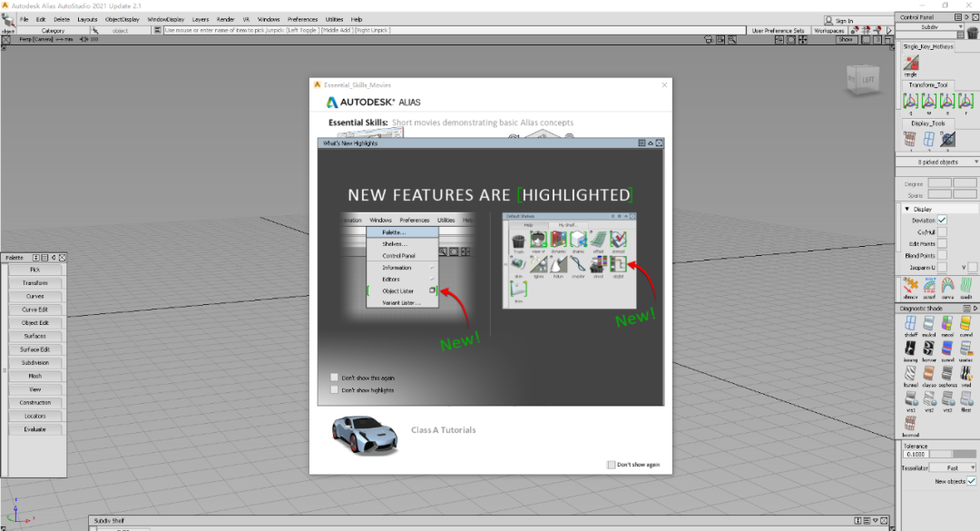Viewport: 980px width, 531px height.
Task: Select mulcol diagnostic shade icon
Action: pos(929,323)
